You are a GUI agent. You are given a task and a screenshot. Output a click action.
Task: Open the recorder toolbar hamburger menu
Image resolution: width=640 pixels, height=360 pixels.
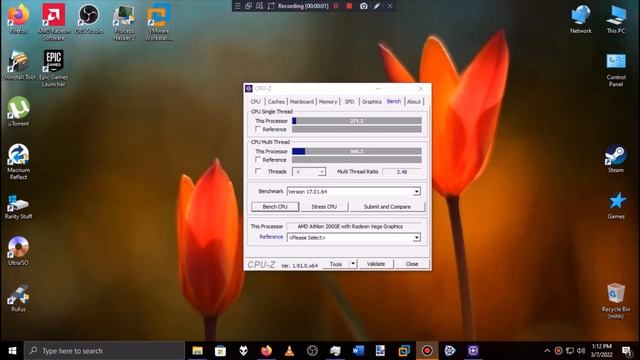pyautogui.click(x=238, y=6)
